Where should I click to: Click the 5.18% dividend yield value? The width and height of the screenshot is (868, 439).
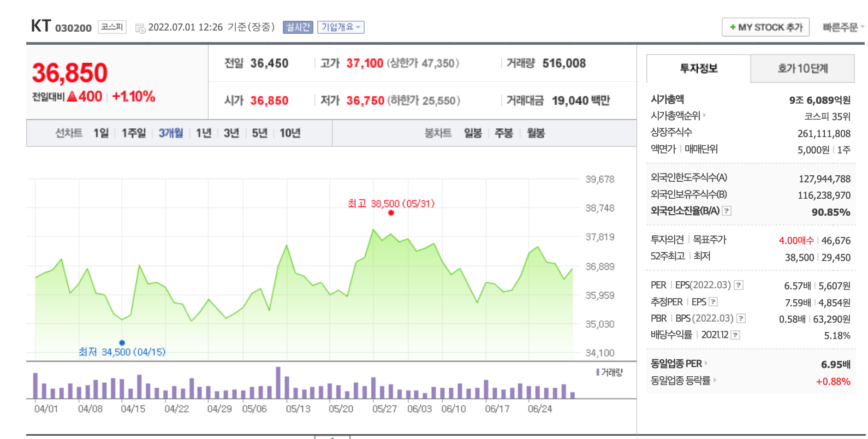(837, 335)
